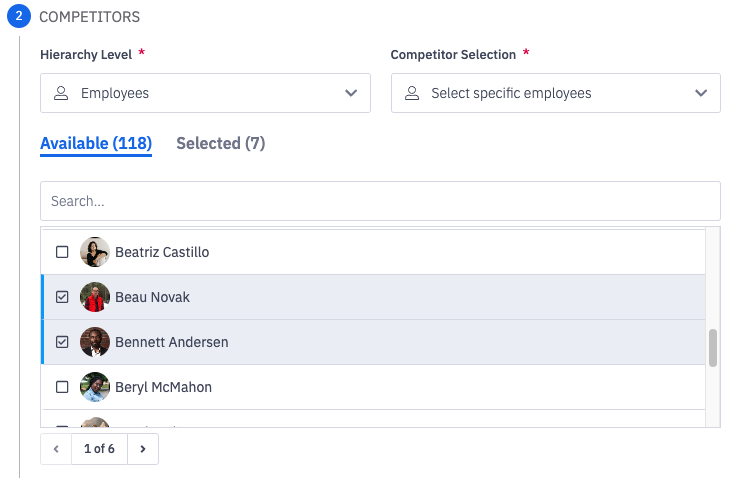Uncheck the Bennett Andersen checkbox
Image resolution: width=750 pixels, height=478 pixels.
[x=62, y=342]
